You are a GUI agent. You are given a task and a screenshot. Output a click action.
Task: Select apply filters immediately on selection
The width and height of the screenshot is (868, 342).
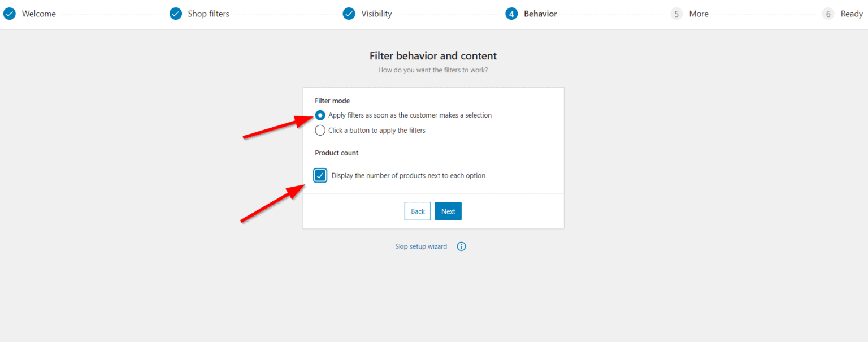320,115
